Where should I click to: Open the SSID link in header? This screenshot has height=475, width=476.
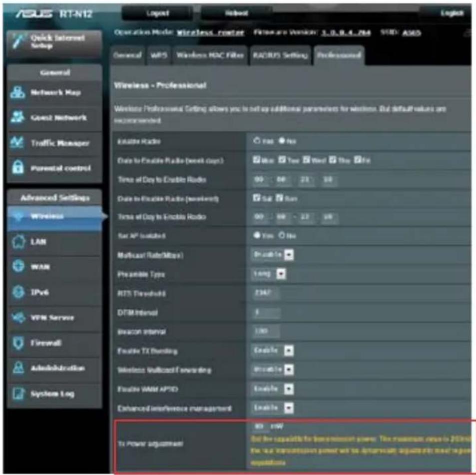(412, 32)
